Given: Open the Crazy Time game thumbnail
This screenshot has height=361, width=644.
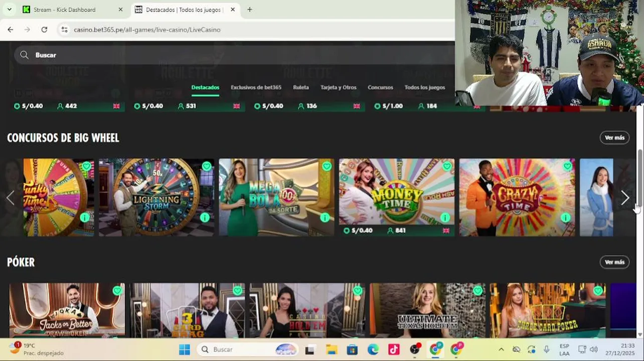Looking at the screenshot, I should click(517, 197).
